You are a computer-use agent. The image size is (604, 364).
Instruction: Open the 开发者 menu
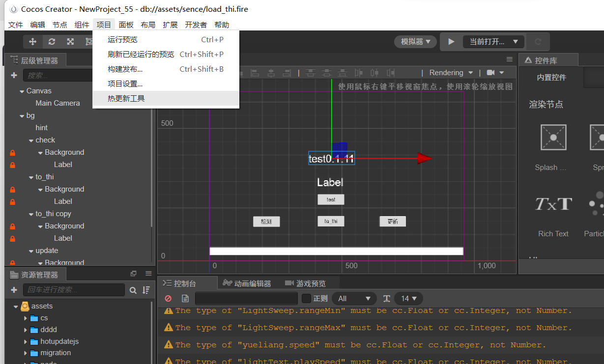(196, 25)
